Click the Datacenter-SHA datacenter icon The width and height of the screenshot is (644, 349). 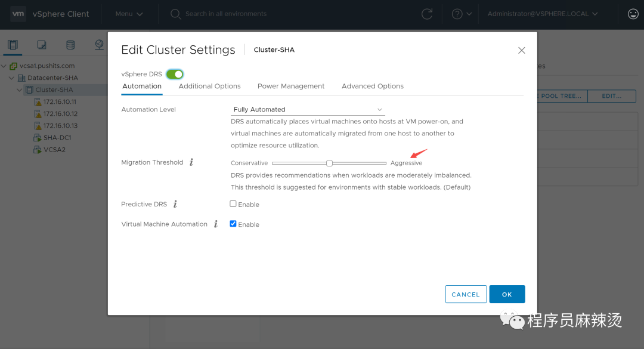22,78
